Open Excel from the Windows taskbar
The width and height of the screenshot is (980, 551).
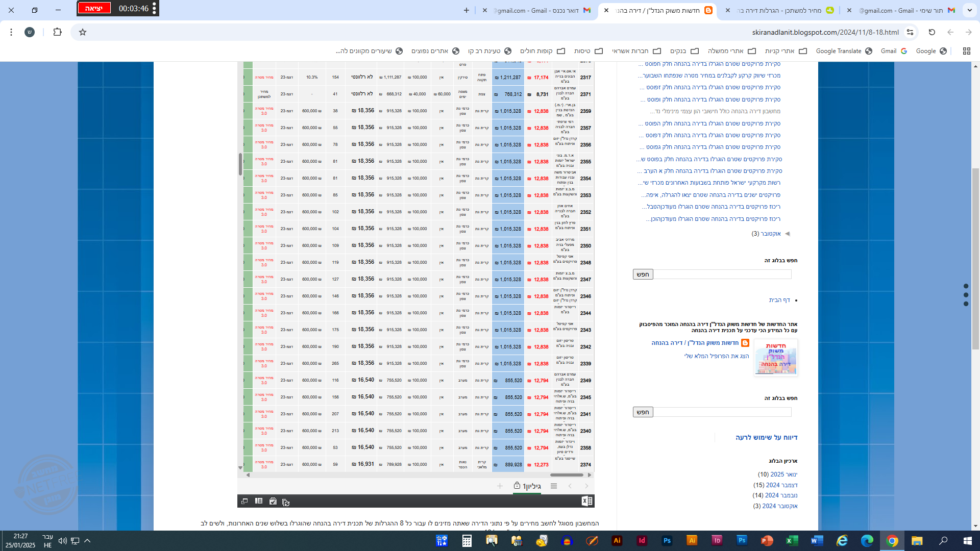[x=792, y=541]
